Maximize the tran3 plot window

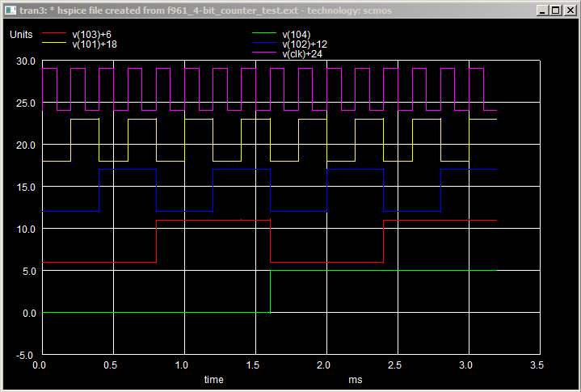coord(554,11)
